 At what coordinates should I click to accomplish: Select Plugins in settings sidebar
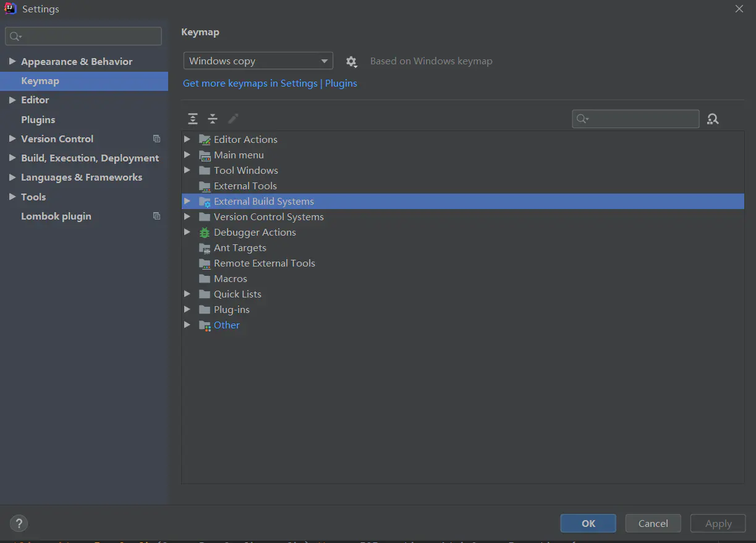pyautogui.click(x=38, y=119)
